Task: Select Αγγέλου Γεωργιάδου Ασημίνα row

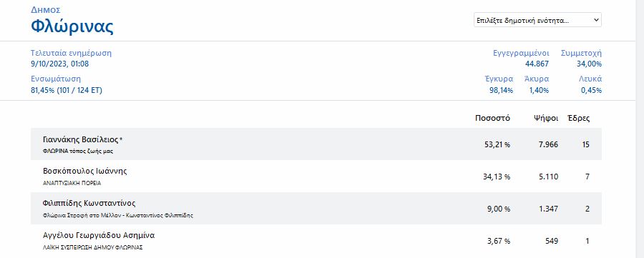Action: [316, 241]
